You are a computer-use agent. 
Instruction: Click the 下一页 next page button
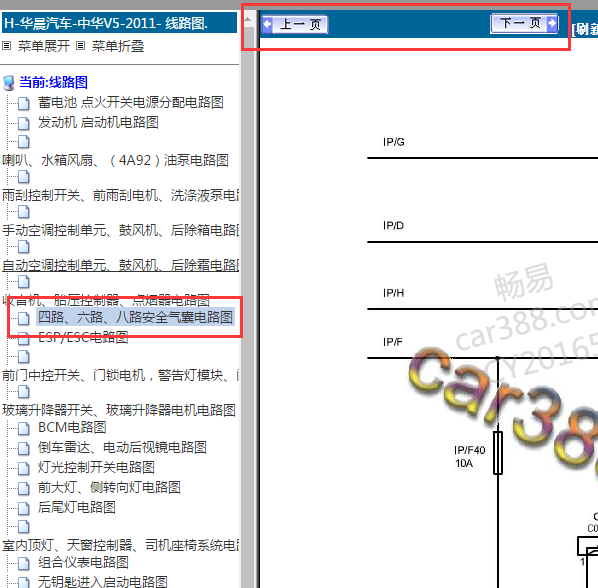pos(524,24)
